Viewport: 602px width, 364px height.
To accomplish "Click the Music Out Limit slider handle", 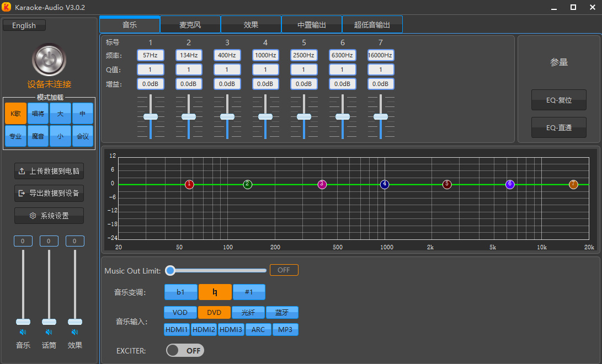I will pos(171,270).
